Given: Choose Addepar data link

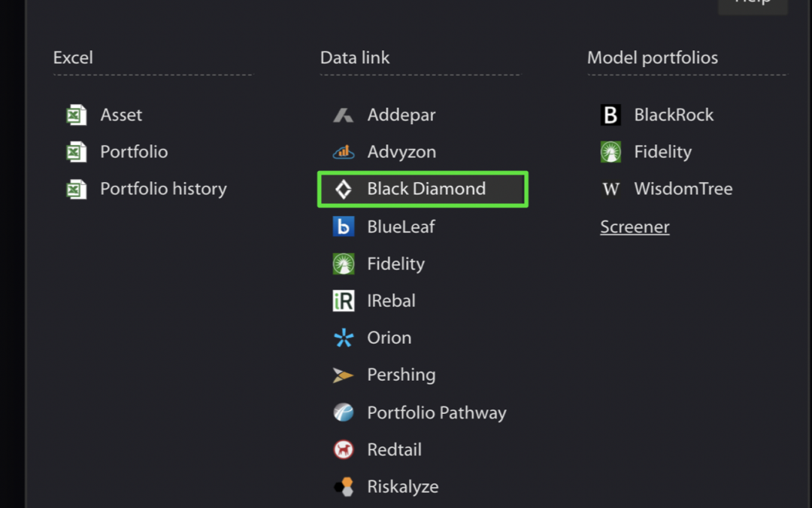Looking at the screenshot, I should pos(401,115).
